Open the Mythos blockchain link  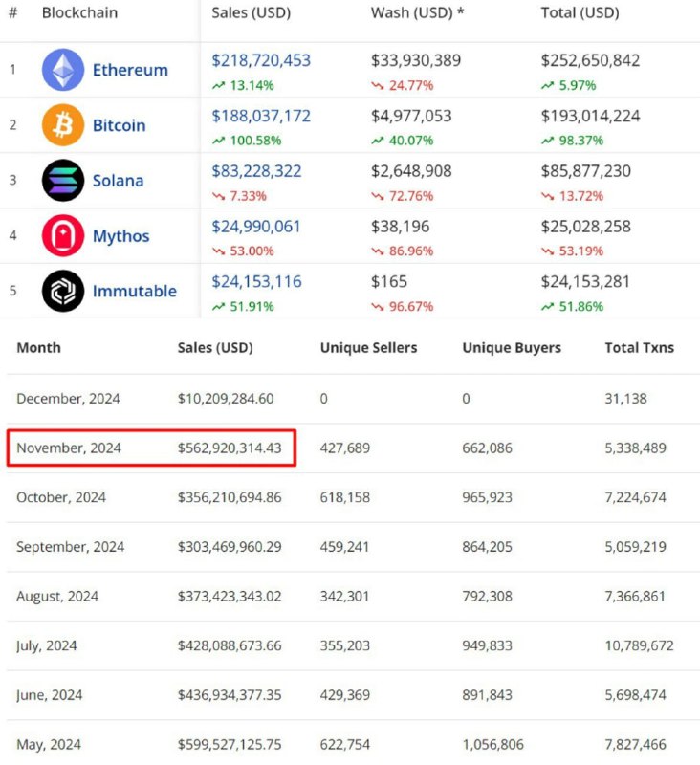[x=120, y=236]
